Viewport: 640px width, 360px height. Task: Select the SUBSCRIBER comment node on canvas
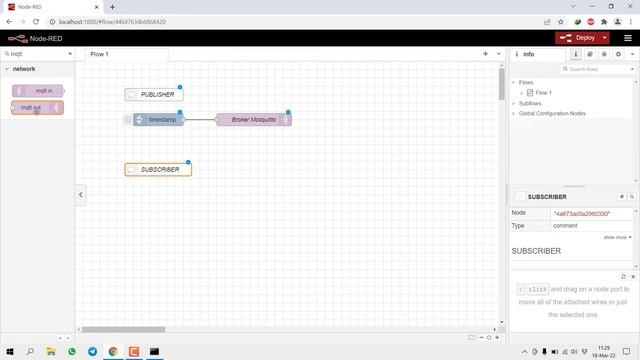(x=158, y=169)
